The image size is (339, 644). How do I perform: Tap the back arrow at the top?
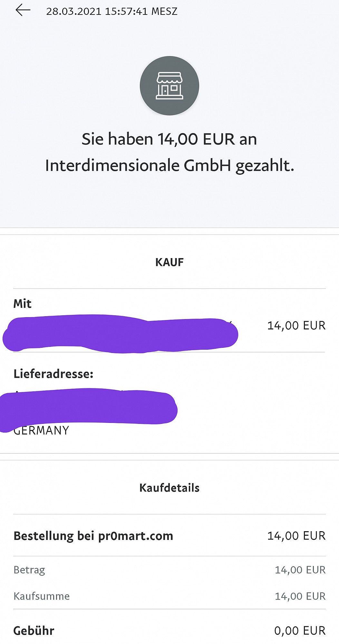point(23,10)
